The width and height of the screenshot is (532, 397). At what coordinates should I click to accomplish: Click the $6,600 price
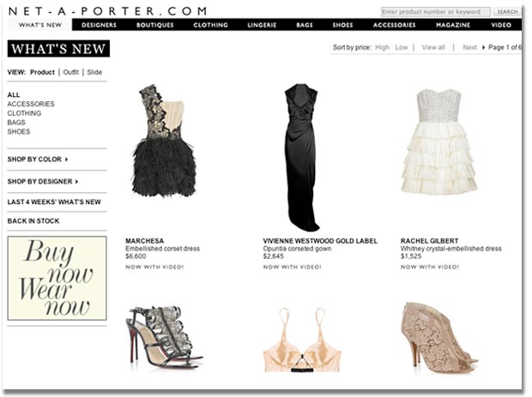point(136,256)
